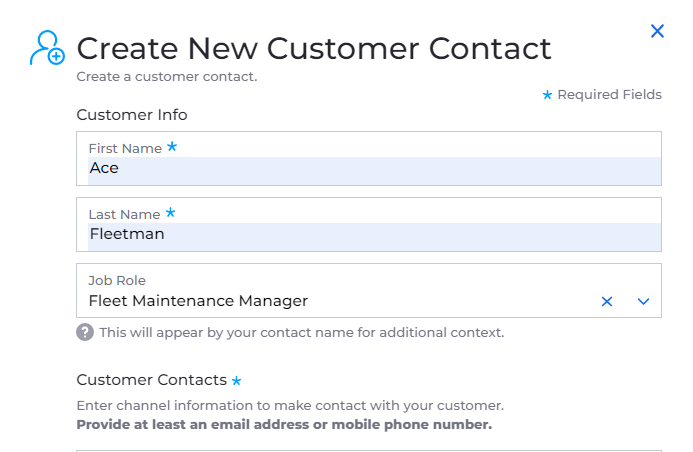The height and width of the screenshot is (452, 693).
Task: Click the job role hint about additional context
Action: (x=301, y=332)
